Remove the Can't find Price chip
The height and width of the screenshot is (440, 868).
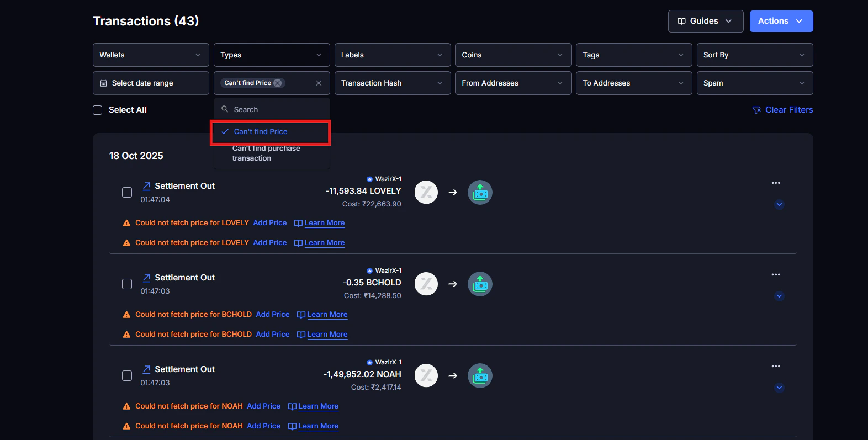pyautogui.click(x=278, y=83)
